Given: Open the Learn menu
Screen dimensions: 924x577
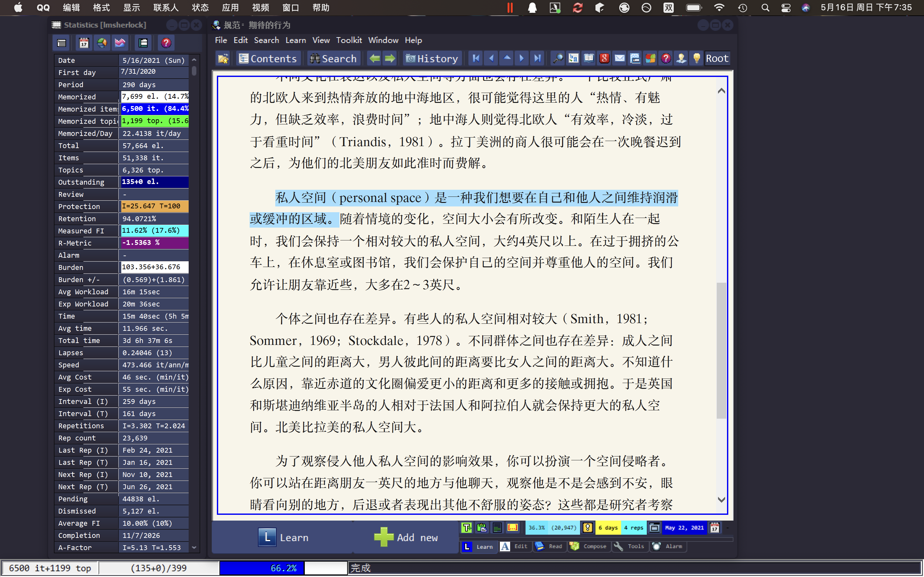Looking at the screenshot, I should (x=295, y=40).
